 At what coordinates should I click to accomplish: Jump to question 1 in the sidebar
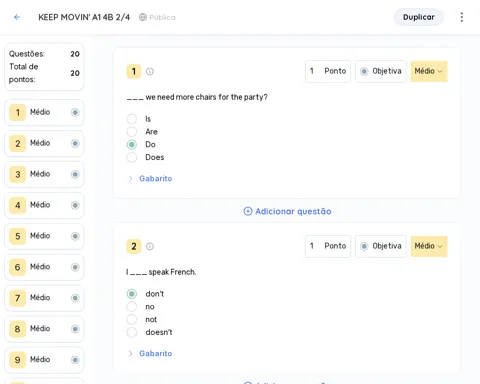pyautogui.click(x=44, y=112)
